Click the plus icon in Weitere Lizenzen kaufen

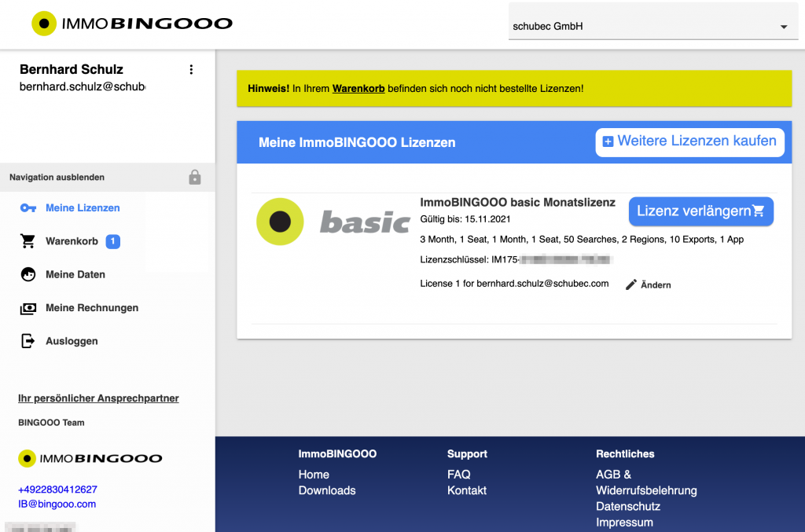click(x=608, y=141)
